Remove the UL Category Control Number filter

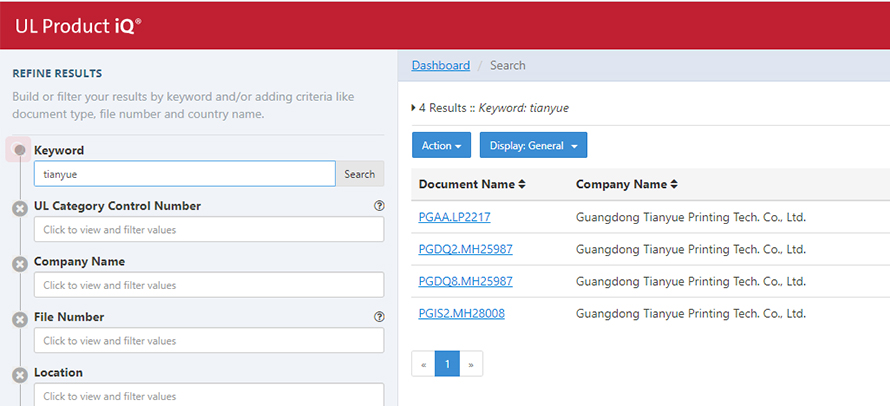20,209
